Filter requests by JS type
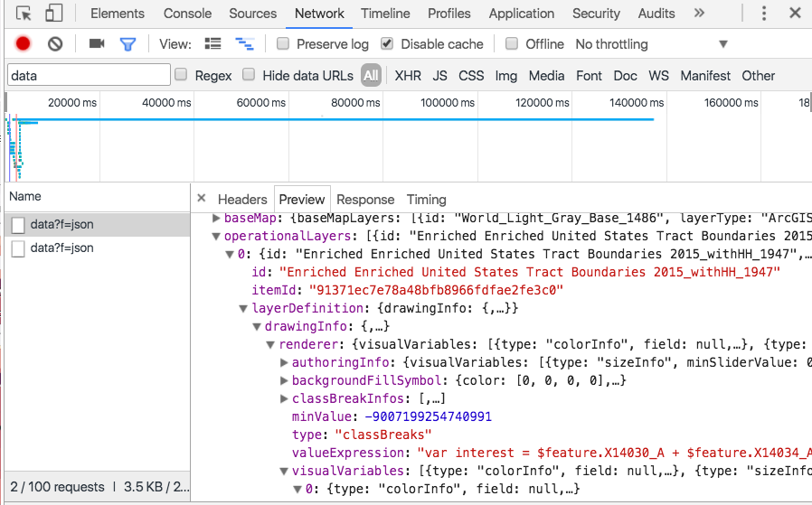This screenshot has width=812, height=505. point(439,76)
